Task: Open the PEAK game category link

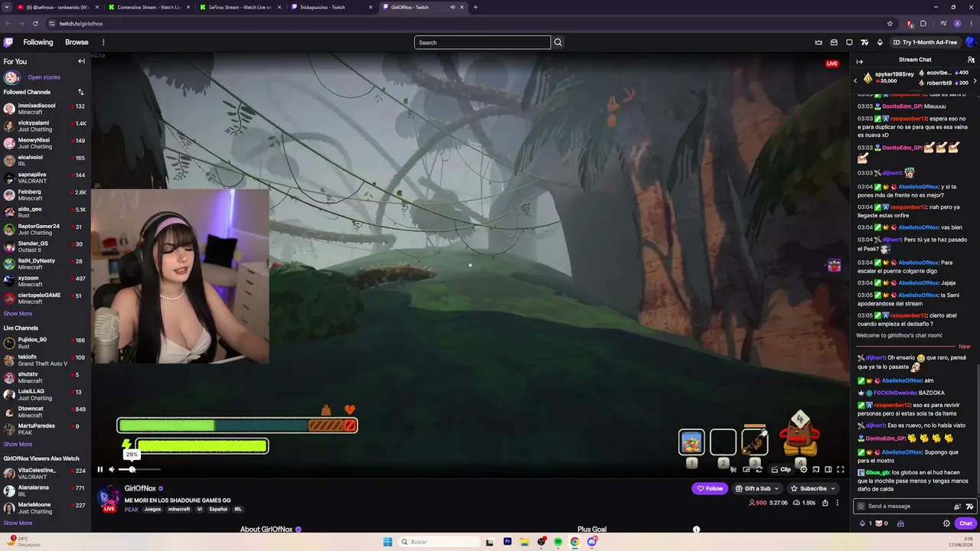Action: (x=132, y=509)
